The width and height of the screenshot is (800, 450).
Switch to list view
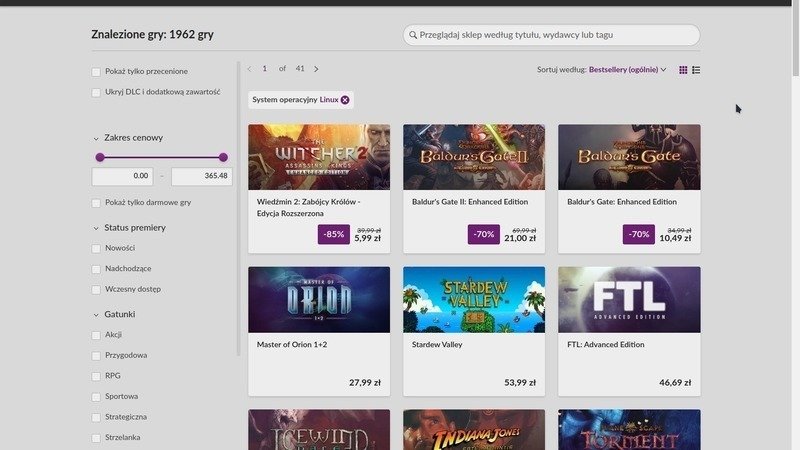click(x=696, y=70)
